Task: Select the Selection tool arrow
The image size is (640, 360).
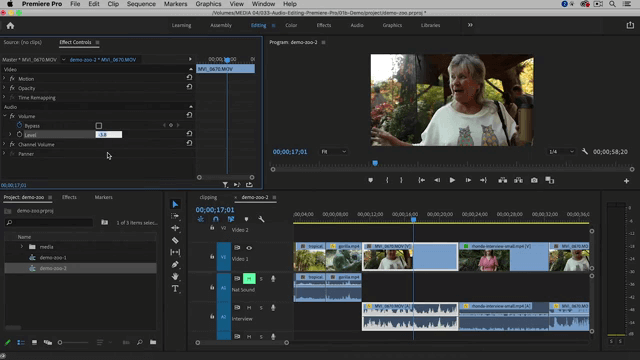Action: click(x=175, y=204)
